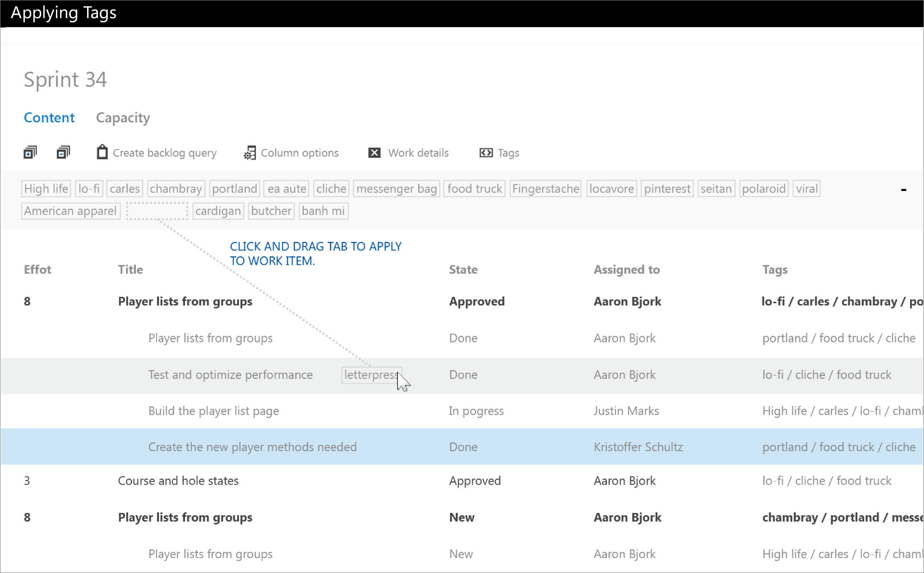Sort by Assigned to column header
The height and width of the screenshot is (573, 924).
point(627,270)
